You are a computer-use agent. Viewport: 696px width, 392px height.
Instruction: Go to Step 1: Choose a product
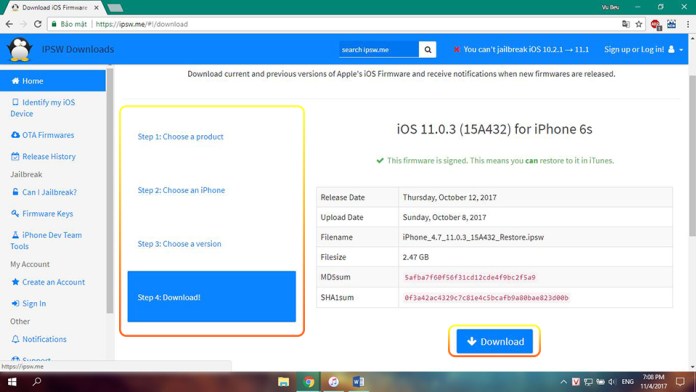[180, 137]
